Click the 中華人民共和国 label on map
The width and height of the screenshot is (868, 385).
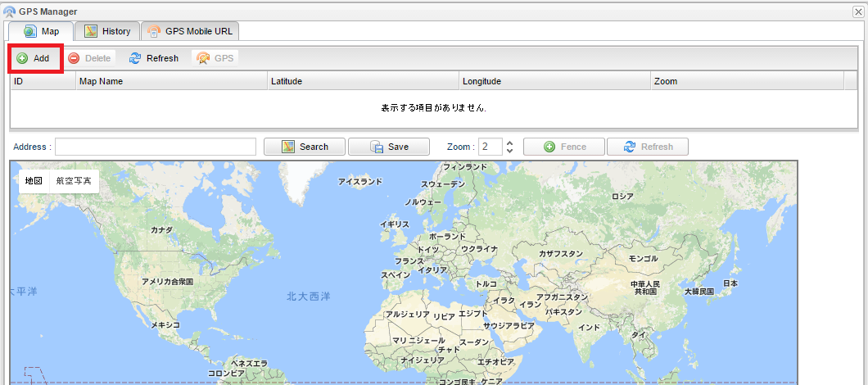645,288
